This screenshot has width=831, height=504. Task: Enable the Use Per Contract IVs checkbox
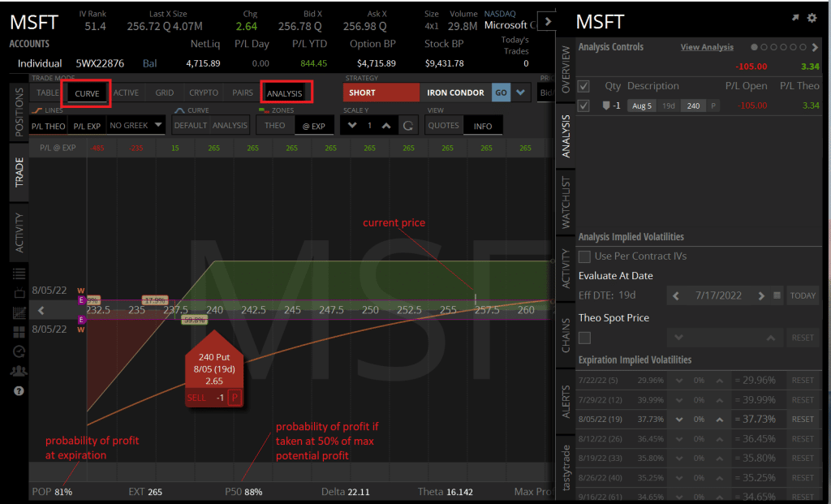tap(583, 256)
